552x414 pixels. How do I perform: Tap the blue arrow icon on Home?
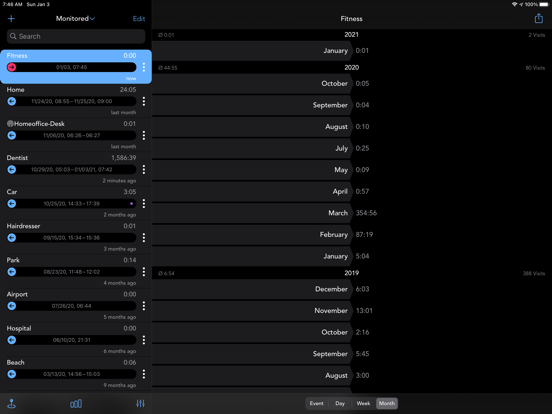pos(12,101)
